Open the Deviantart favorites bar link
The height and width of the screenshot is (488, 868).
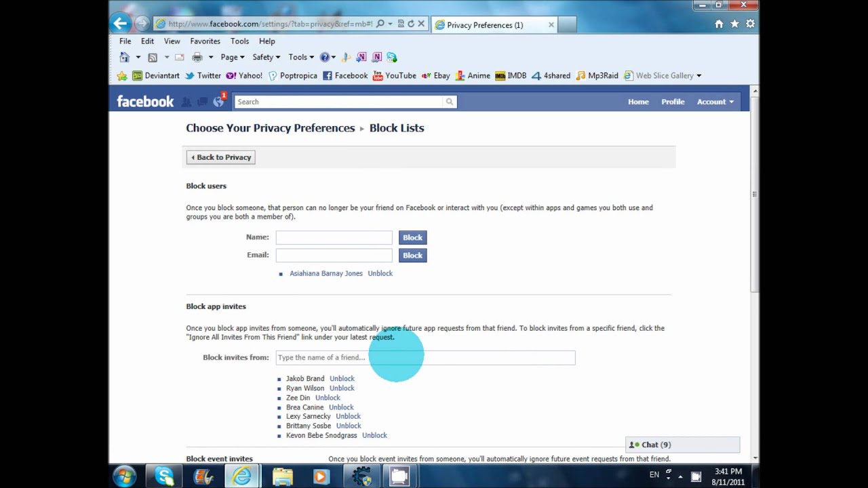(156, 75)
